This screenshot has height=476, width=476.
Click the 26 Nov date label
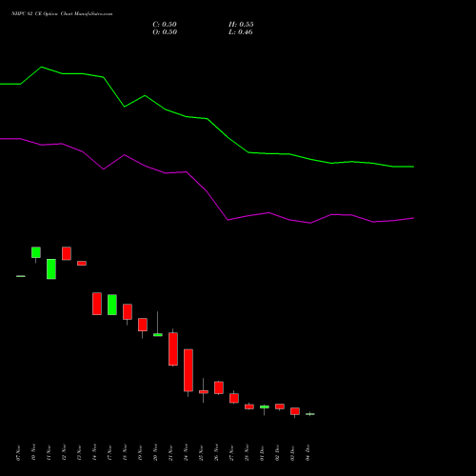pyautogui.click(x=216, y=453)
